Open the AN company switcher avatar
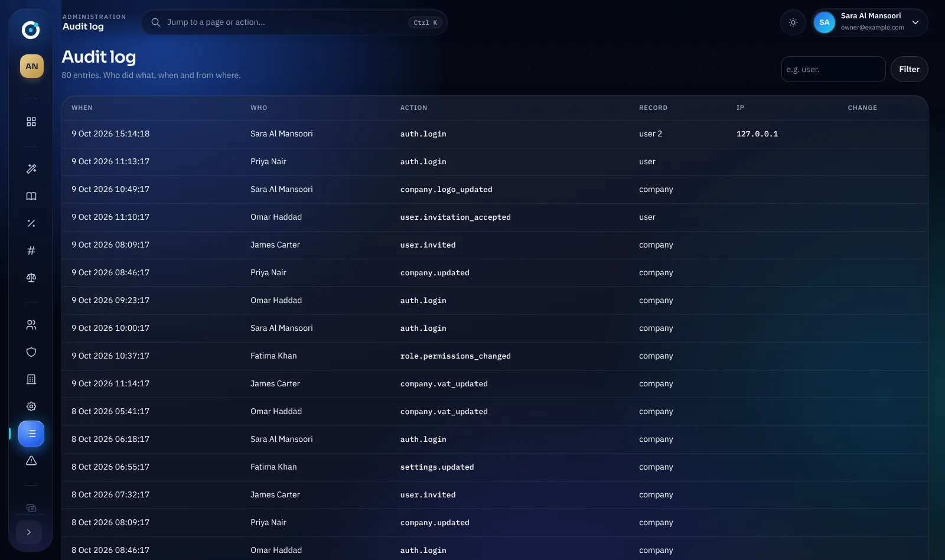Image resolution: width=945 pixels, height=560 pixels. (x=32, y=67)
